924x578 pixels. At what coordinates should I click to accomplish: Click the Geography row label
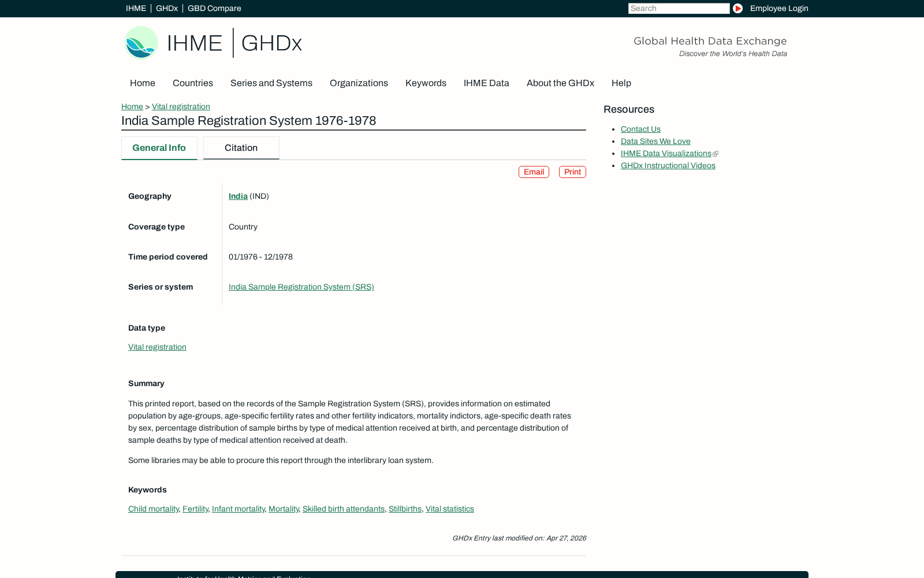click(x=150, y=197)
